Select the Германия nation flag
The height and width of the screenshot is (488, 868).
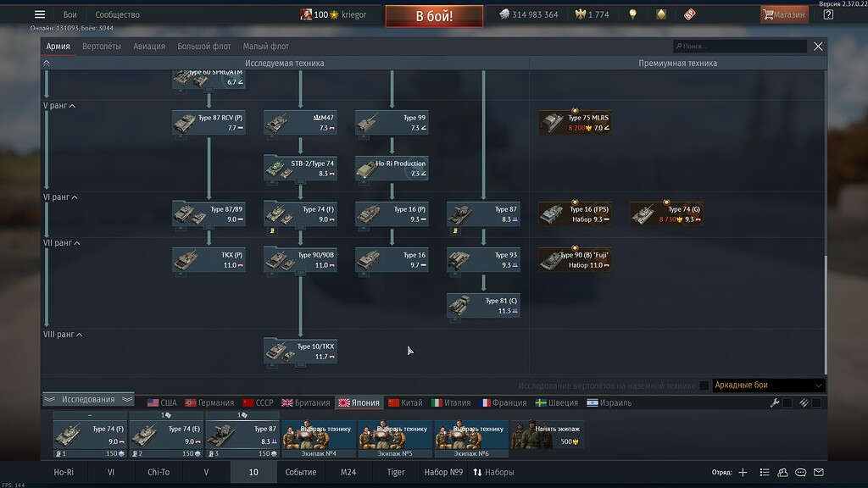(x=209, y=402)
